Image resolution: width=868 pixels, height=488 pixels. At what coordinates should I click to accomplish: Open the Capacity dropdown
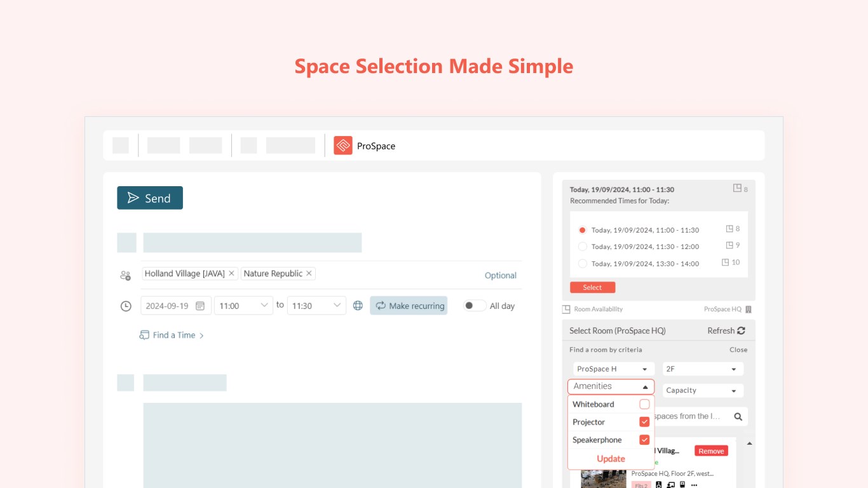[x=702, y=391]
